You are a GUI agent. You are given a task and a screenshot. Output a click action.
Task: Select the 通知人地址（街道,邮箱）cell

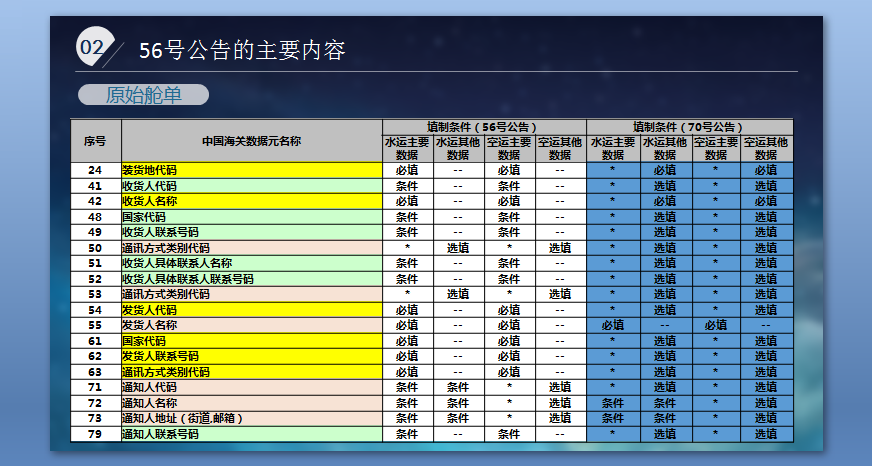251,418
